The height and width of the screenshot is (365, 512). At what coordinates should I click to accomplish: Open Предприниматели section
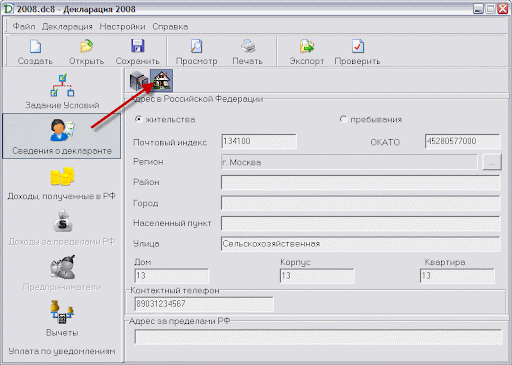(62, 273)
